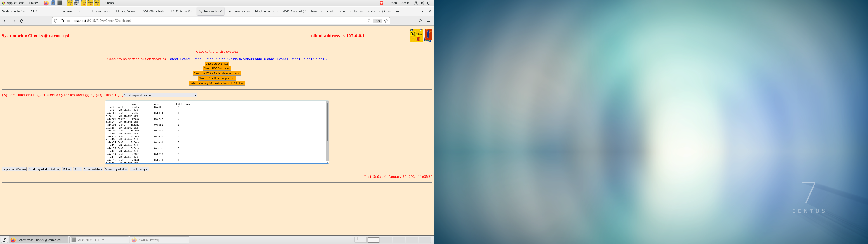Open the GNOME Terminal from the top panel
Screen dimensions: 868x244
(x=60, y=3)
